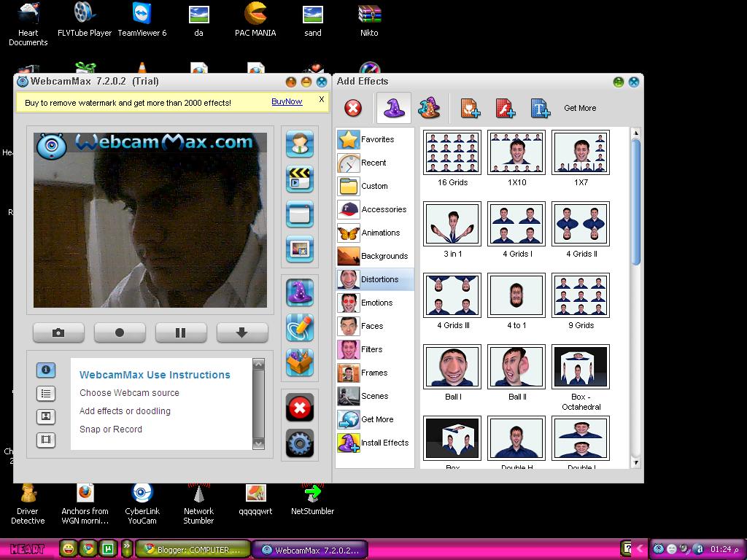747x560 pixels.
Task: Open WebcamMax settings gear
Action: [x=300, y=443]
